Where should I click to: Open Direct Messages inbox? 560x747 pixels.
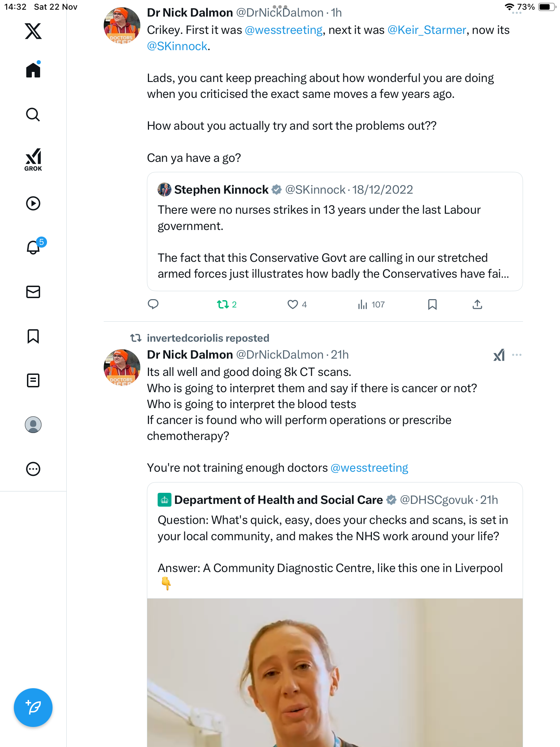[33, 292]
